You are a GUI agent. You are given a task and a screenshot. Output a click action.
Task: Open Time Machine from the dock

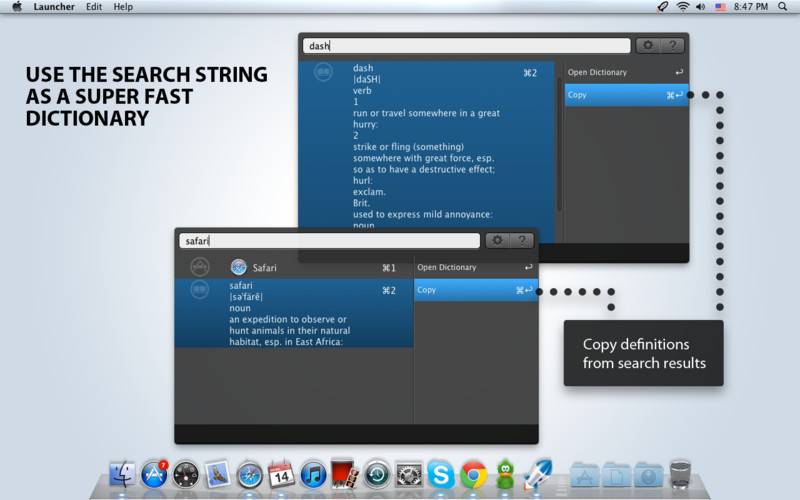377,475
